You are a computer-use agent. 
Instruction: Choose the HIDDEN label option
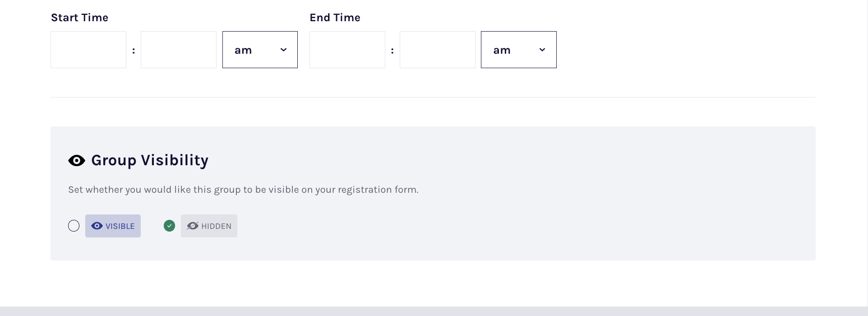(216, 226)
